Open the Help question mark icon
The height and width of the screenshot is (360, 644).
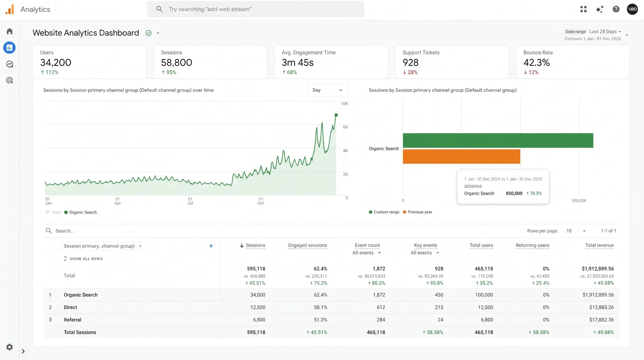coord(616,9)
